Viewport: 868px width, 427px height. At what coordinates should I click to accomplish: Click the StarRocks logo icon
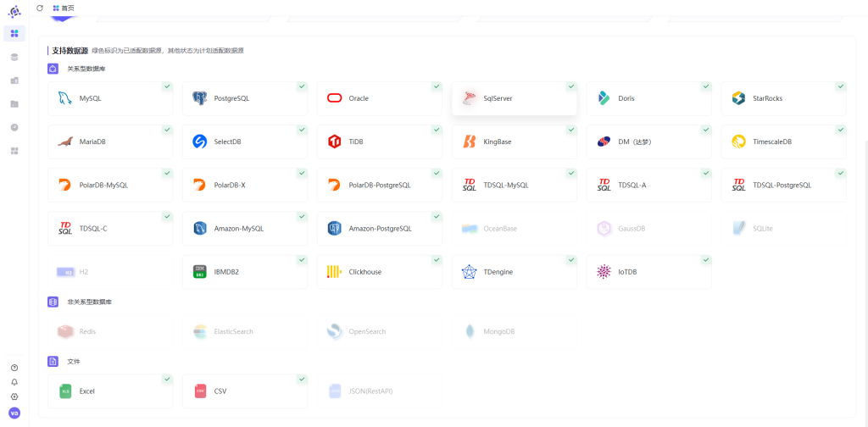click(738, 98)
